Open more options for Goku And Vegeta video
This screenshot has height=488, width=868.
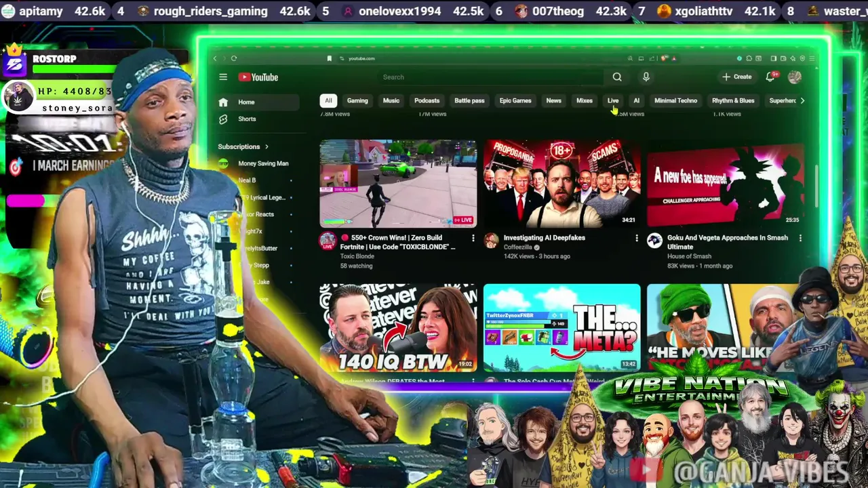(800, 238)
